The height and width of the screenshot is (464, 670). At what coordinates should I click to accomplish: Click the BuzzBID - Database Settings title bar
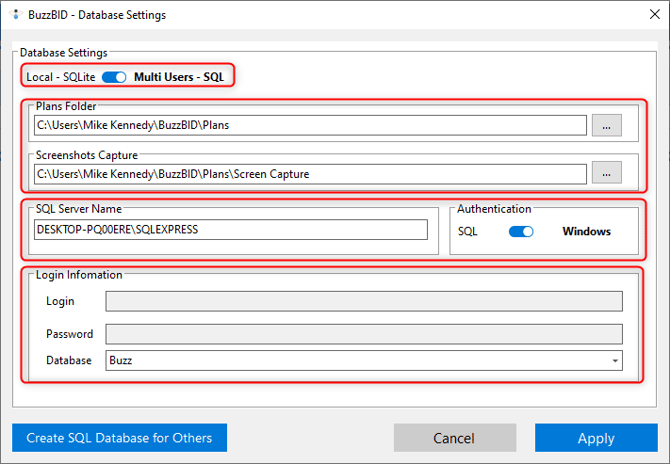300,15
